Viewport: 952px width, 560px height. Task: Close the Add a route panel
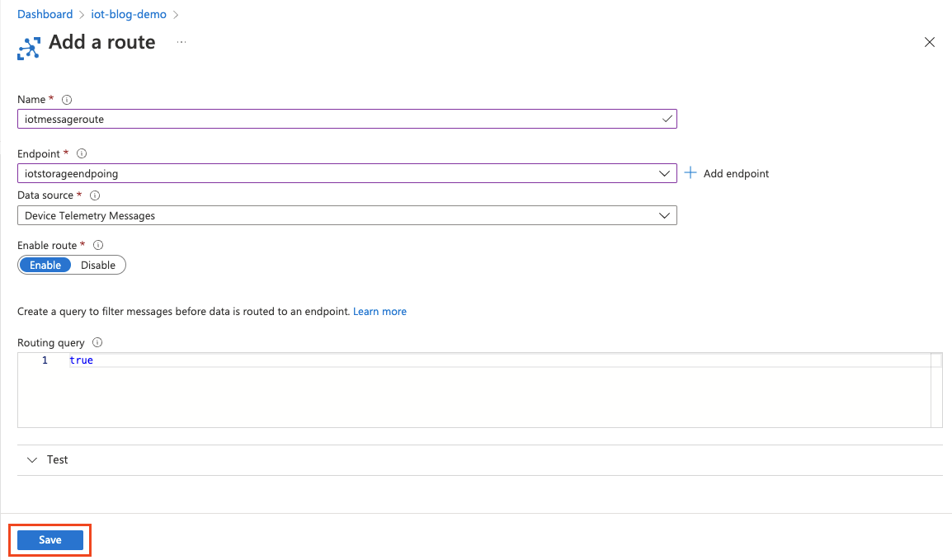click(930, 43)
